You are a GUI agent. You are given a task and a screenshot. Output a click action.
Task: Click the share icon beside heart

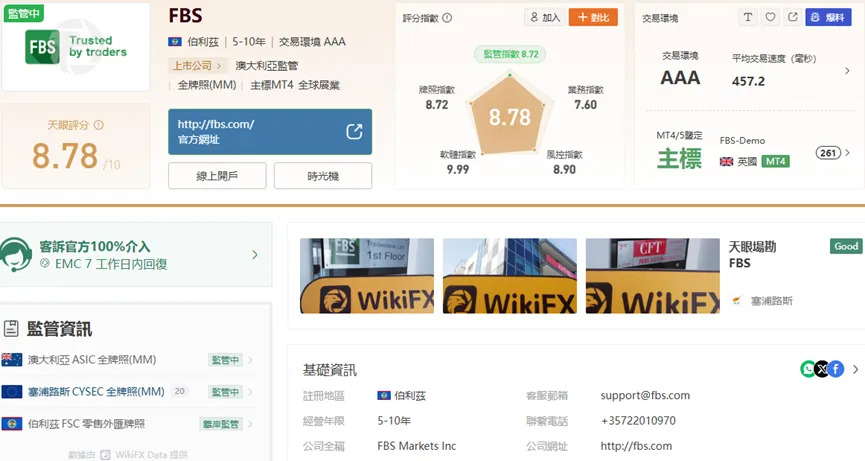pyautogui.click(x=793, y=17)
